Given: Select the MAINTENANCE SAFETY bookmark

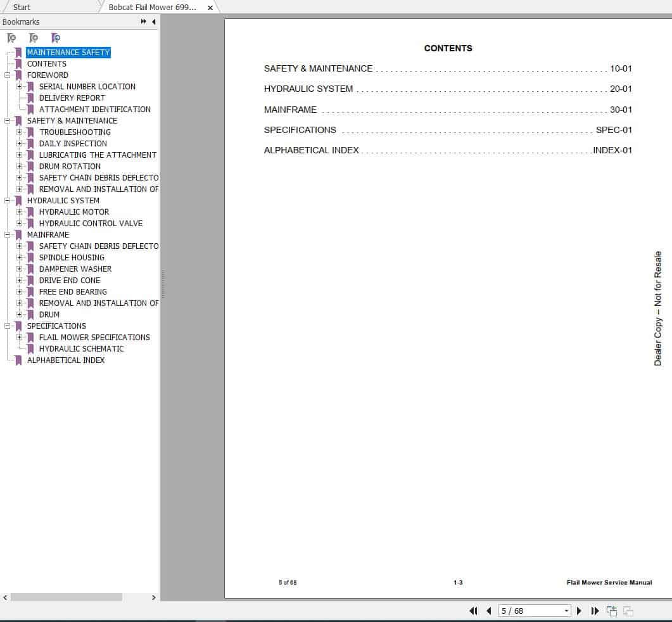Looking at the screenshot, I should click(x=68, y=53).
